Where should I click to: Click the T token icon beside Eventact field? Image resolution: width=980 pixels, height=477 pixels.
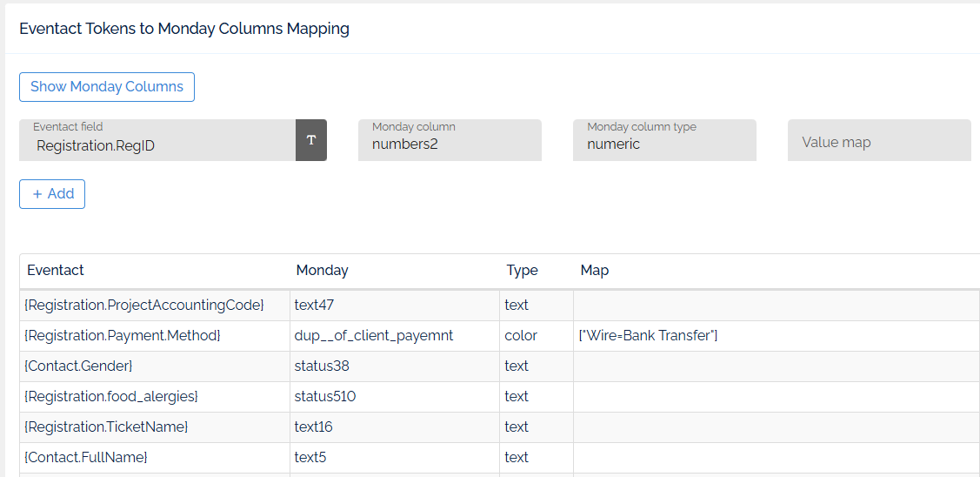tap(311, 140)
